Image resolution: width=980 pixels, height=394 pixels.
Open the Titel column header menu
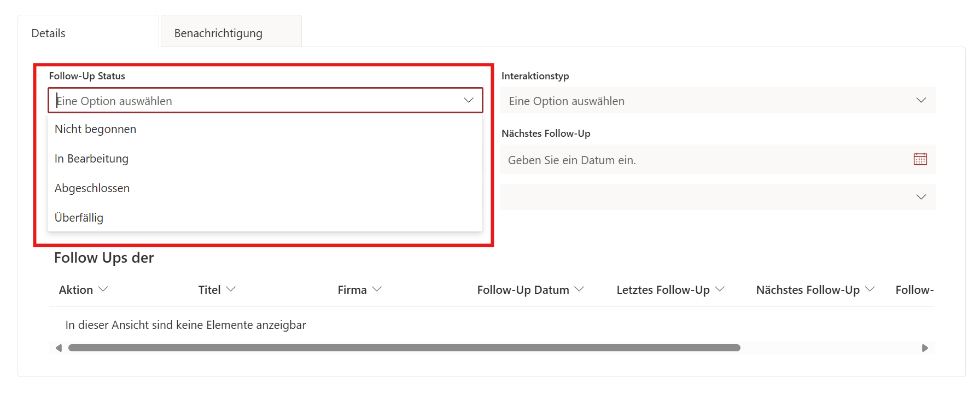[217, 289]
